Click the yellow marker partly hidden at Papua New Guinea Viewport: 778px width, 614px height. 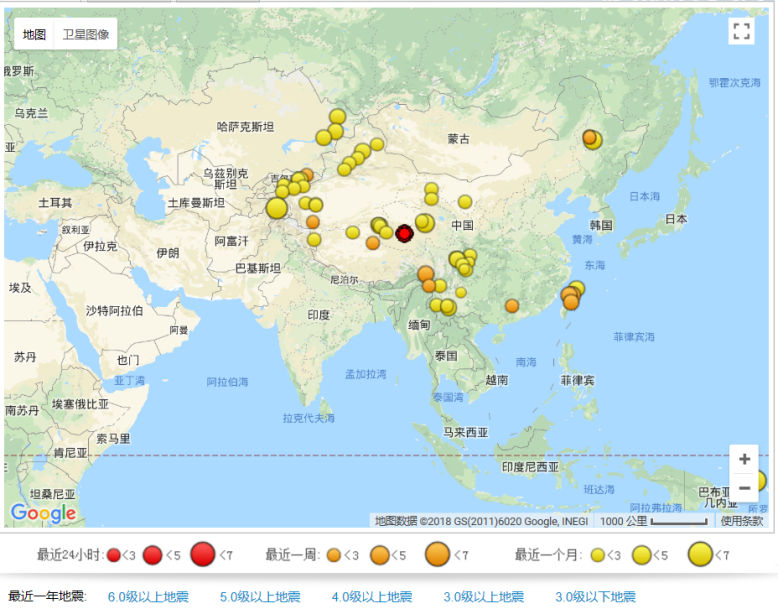762,480
